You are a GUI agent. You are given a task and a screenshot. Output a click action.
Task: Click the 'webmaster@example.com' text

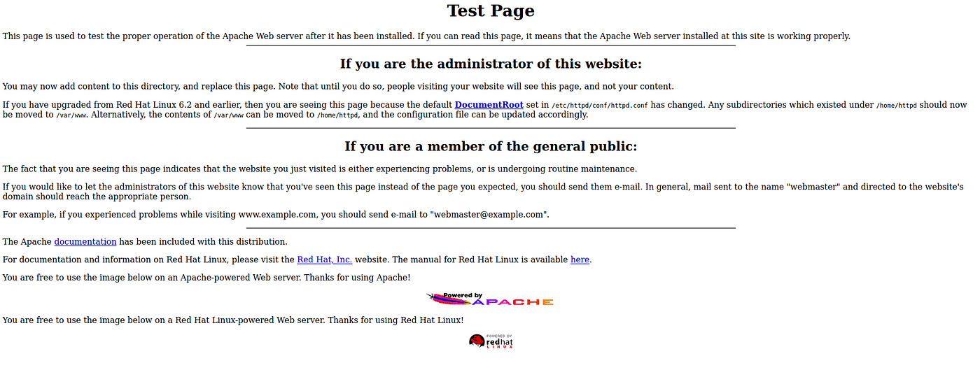click(488, 215)
